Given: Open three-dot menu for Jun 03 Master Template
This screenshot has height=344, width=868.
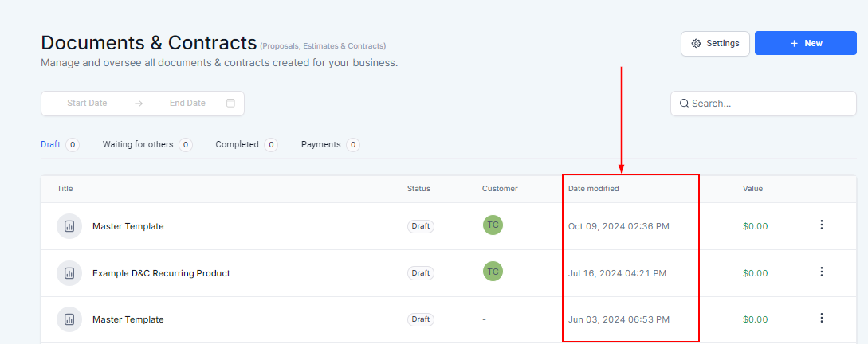Looking at the screenshot, I should [822, 318].
